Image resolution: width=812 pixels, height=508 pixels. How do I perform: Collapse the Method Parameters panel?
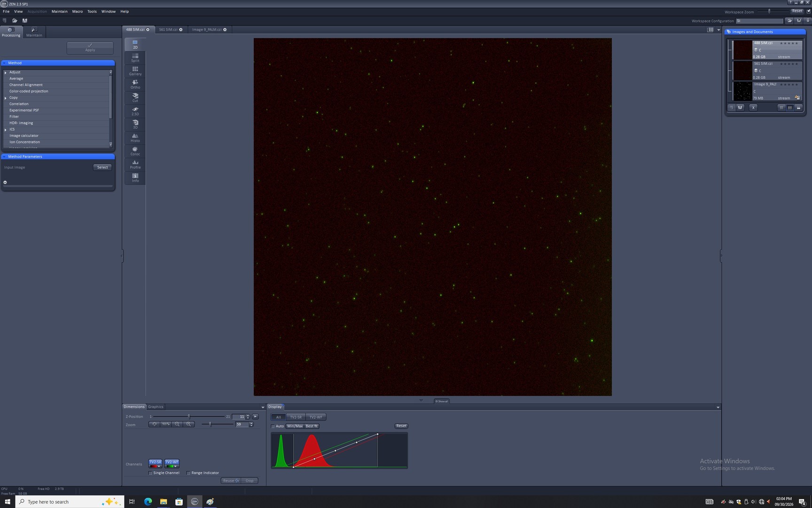point(58,157)
